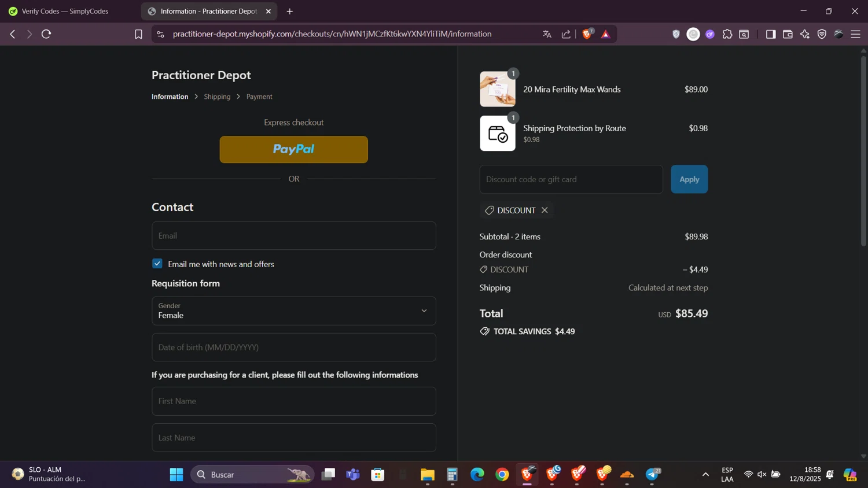Open Leo AI sparkle icon

[x=805, y=34]
